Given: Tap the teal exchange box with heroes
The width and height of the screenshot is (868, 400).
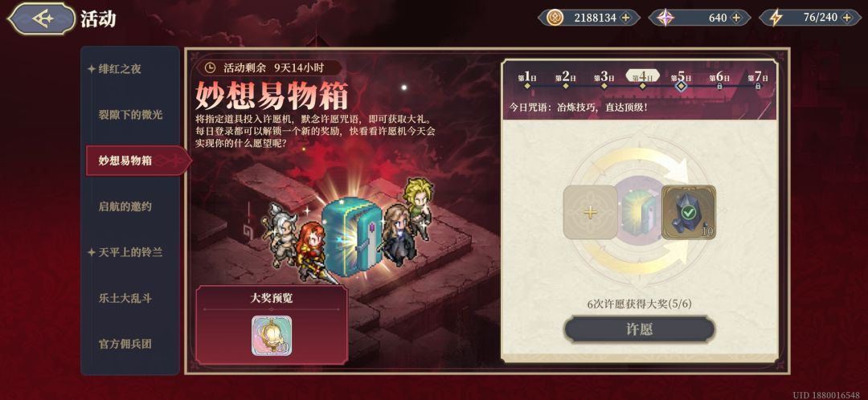Looking at the screenshot, I should [x=350, y=236].
